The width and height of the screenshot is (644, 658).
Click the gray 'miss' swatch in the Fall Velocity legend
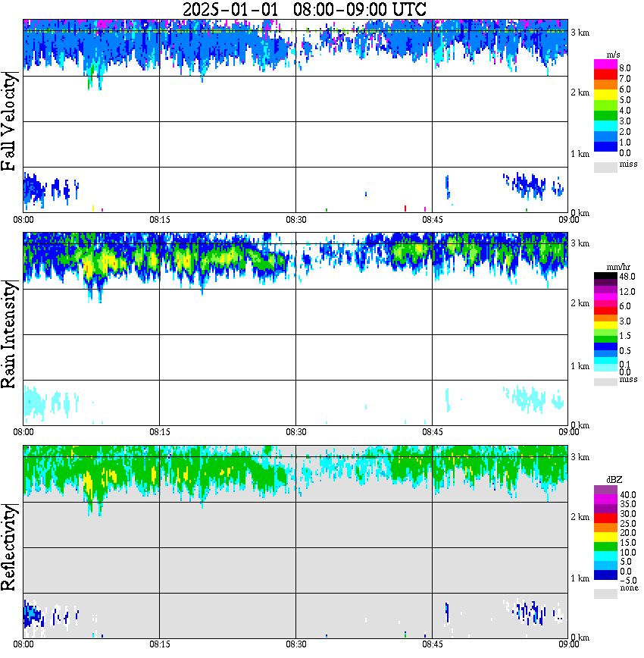605,167
